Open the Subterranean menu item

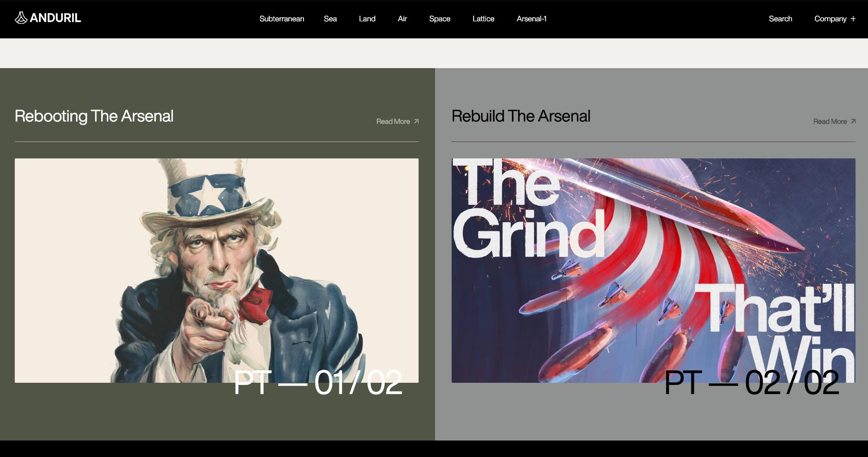[282, 19]
